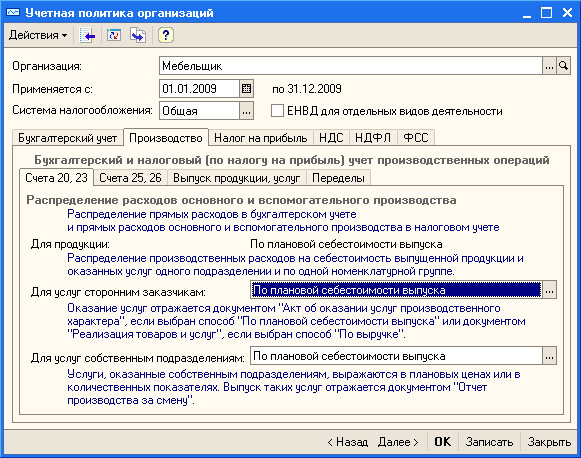The width and height of the screenshot is (581, 458).
Task: Open the calendar picker for Применяется с
Action: point(246,89)
